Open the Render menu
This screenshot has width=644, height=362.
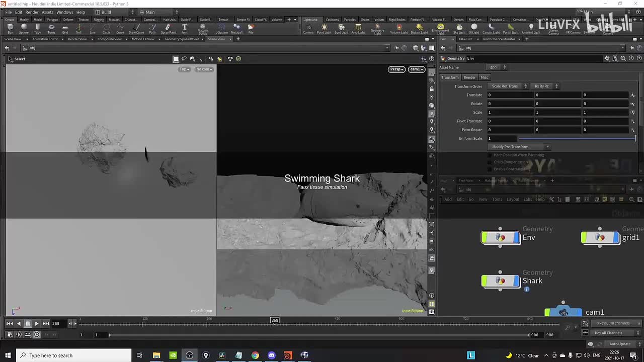pos(32,12)
